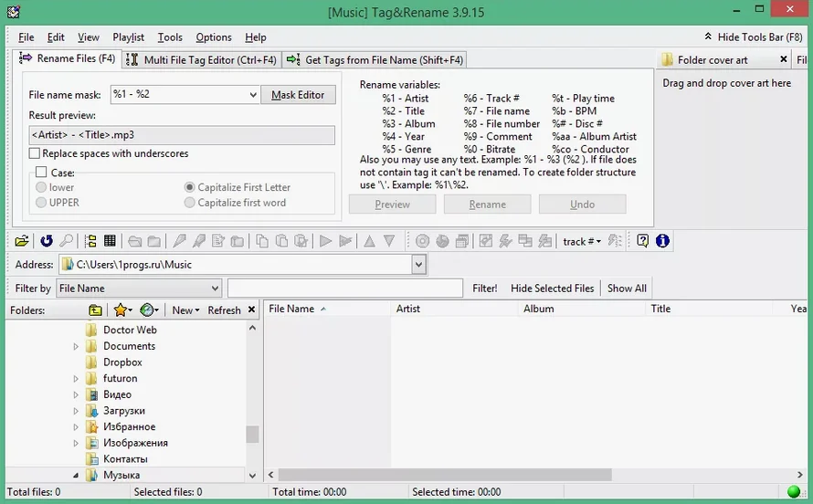
Task: Click the move down triangle icon
Action: click(x=389, y=241)
